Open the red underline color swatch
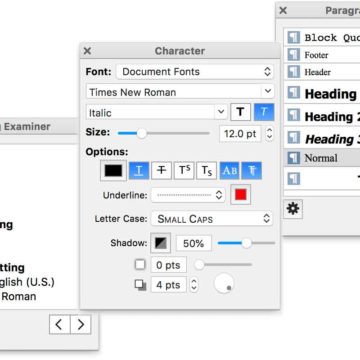This screenshot has width=360, height=360. [x=241, y=195]
